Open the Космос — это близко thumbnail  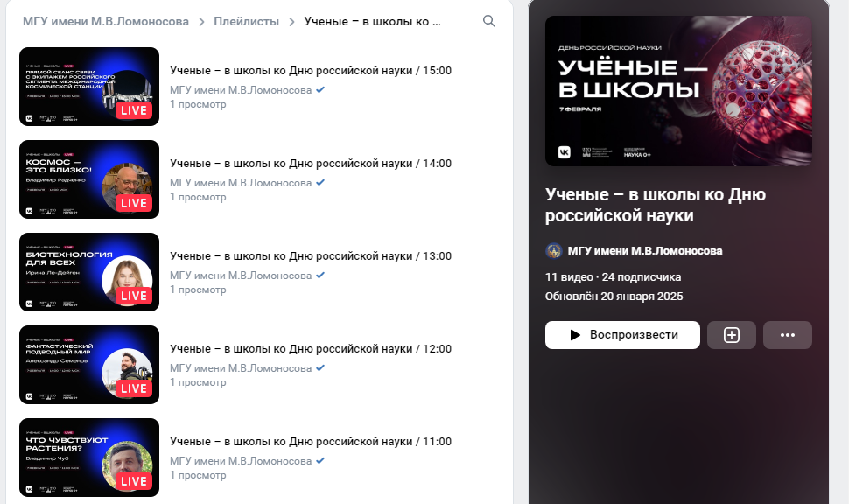pos(89,179)
